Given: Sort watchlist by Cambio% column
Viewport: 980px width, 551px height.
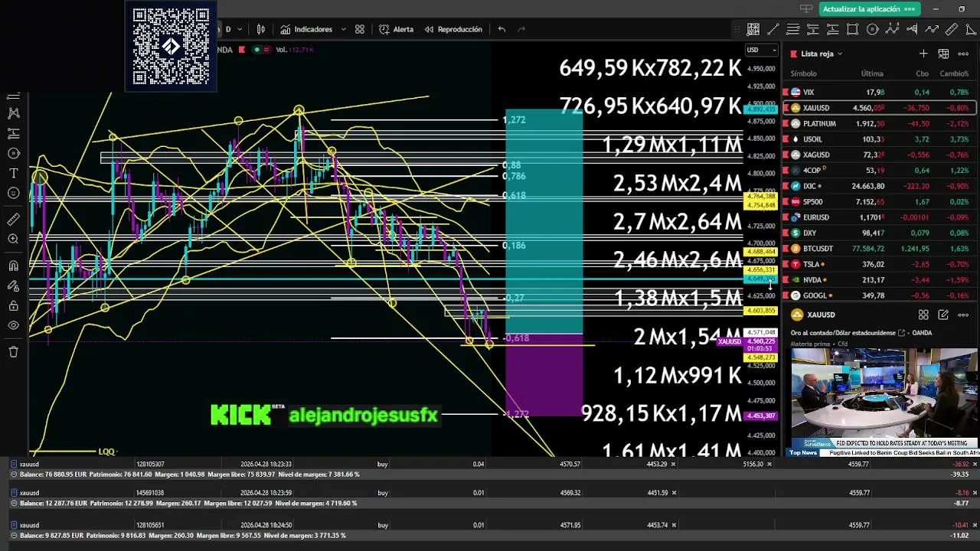Looking at the screenshot, I should pos(954,73).
